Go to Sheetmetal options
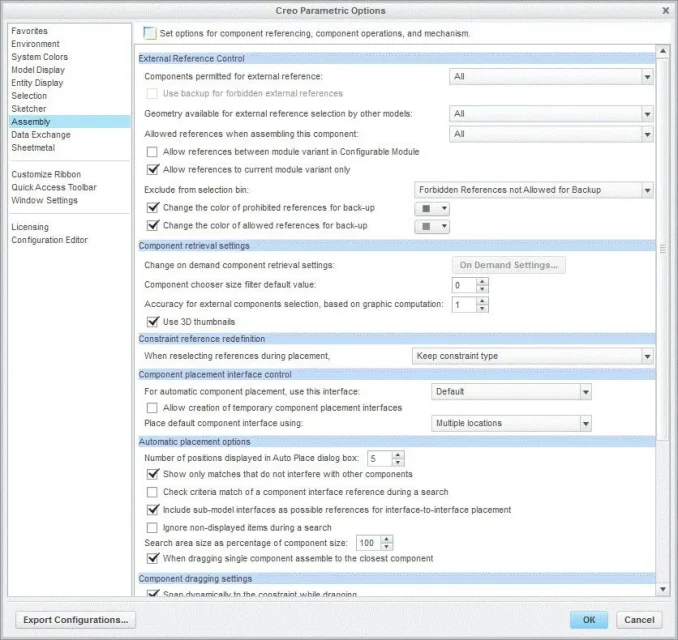The width and height of the screenshot is (678, 640). tap(33, 147)
